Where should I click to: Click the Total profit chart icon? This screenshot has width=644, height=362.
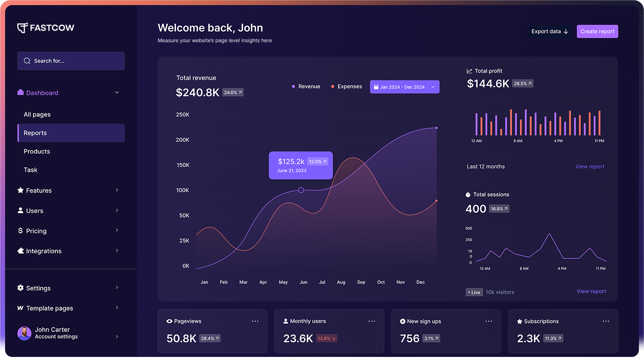tap(469, 71)
